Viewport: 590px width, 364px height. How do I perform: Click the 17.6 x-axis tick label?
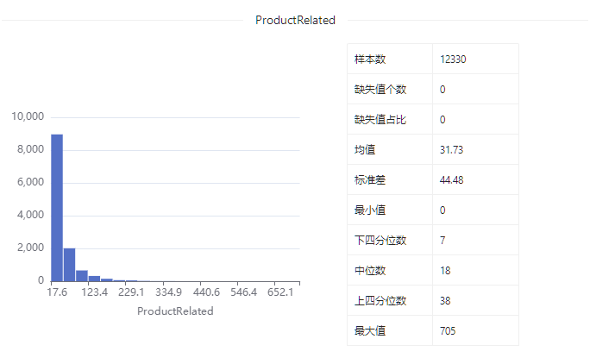pyautogui.click(x=57, y=292)
